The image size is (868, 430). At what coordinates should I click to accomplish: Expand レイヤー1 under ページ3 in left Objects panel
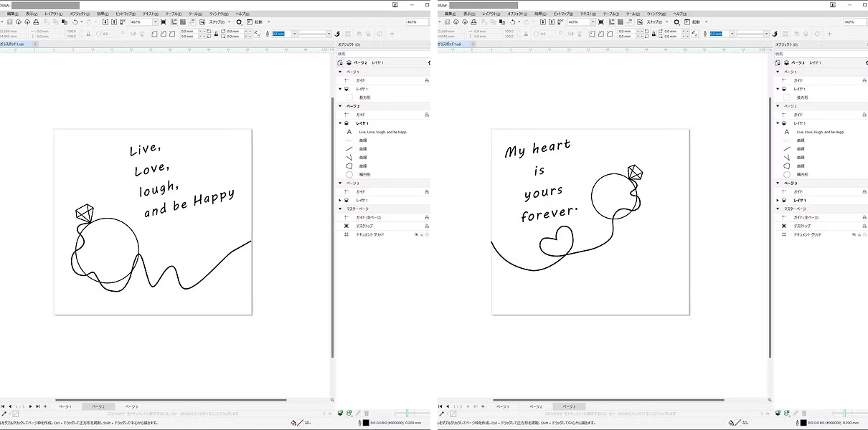(x=340, y=201)
